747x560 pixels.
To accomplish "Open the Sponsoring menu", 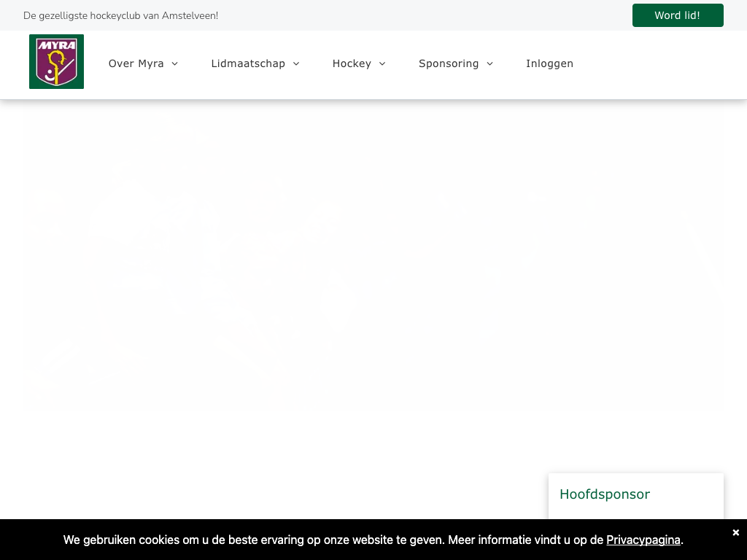I will (x=449, y=63).
